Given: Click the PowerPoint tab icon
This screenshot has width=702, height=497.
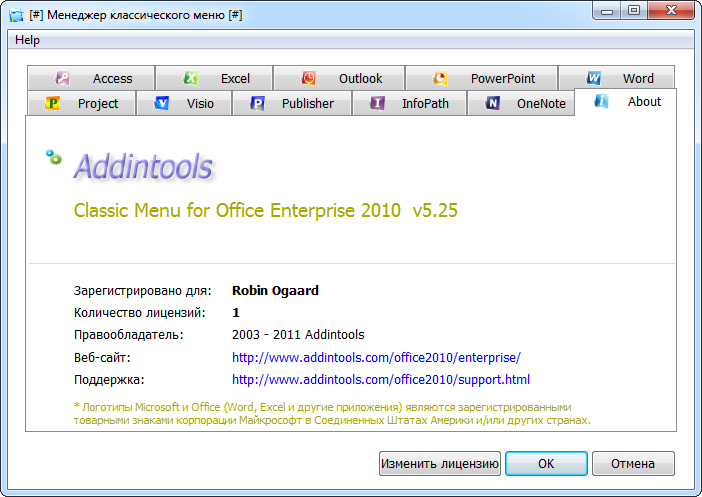Looking at the screenshot, I should (440, 78).
